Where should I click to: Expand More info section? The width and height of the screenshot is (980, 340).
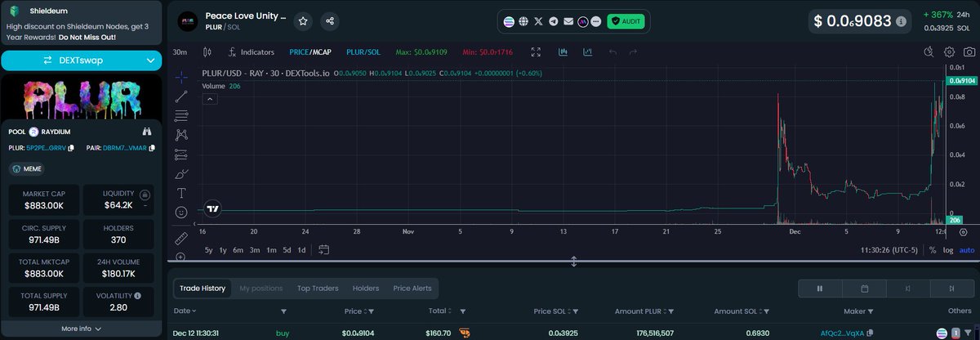pos(82,329)
